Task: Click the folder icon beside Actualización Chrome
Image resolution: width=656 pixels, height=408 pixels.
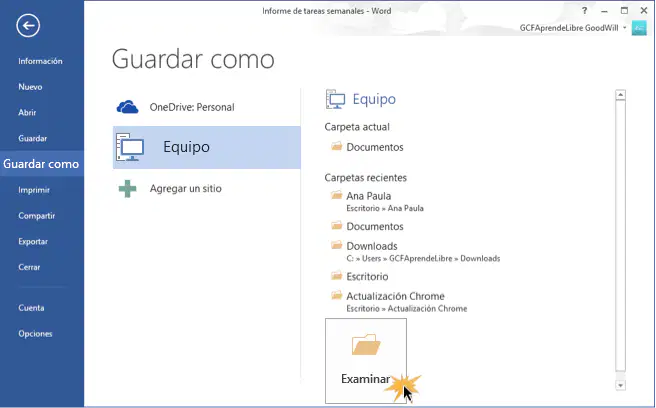Action: coord(336,296)
